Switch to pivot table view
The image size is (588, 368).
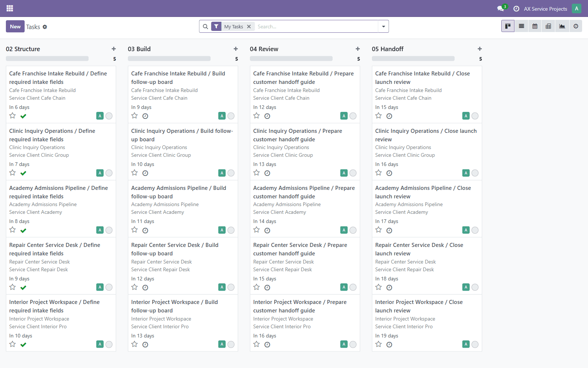point(548,26)
